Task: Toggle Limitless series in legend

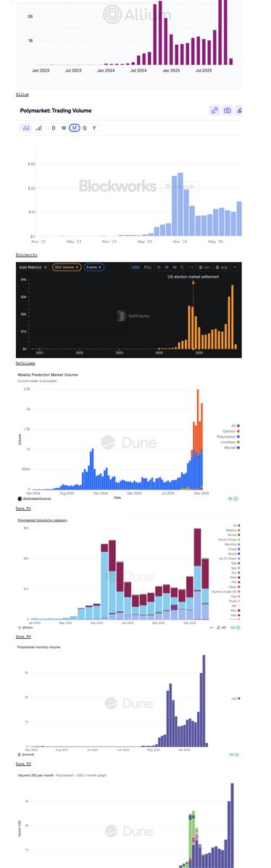Action: [230, 442]
